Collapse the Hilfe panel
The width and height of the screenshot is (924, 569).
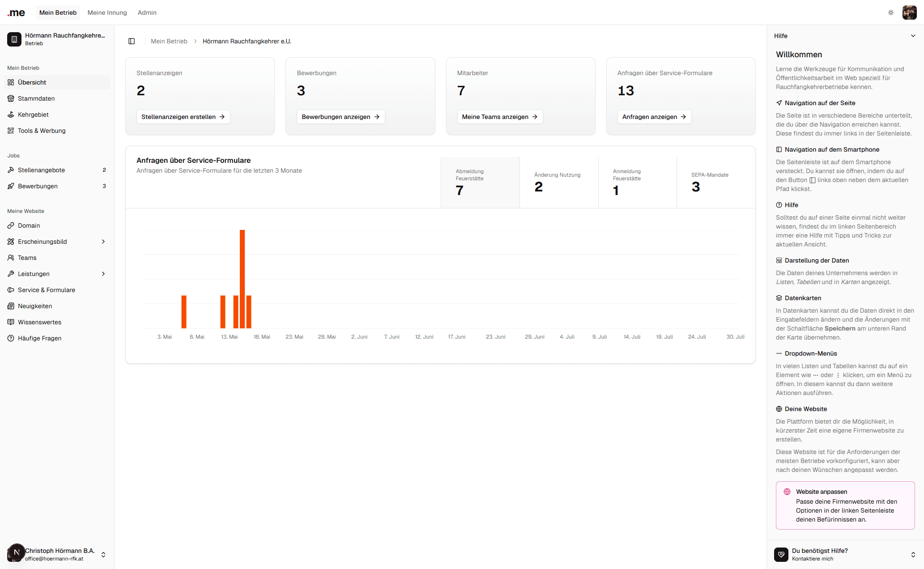[x=913, y=36]
